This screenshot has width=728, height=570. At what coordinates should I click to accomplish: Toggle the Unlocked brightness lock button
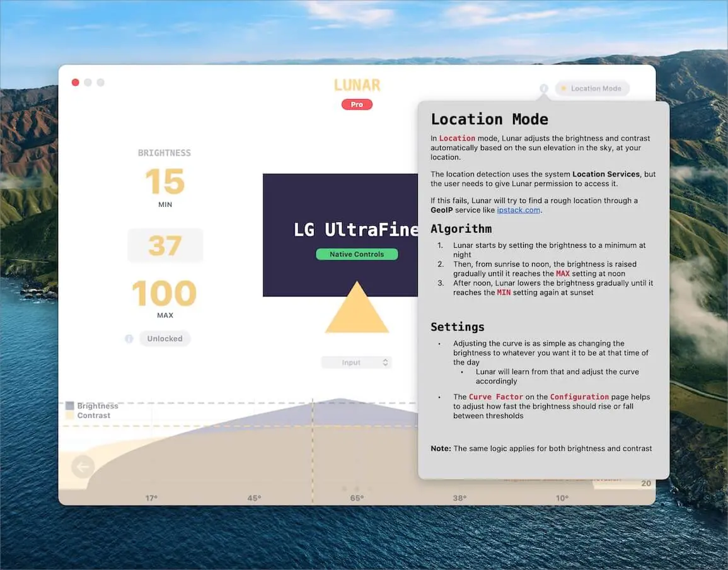165,339
